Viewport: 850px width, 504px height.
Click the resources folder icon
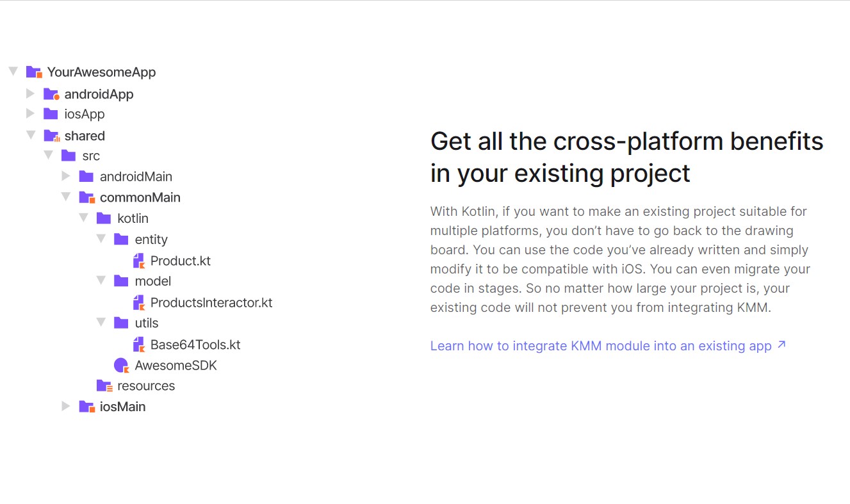(x=104, y=386)
